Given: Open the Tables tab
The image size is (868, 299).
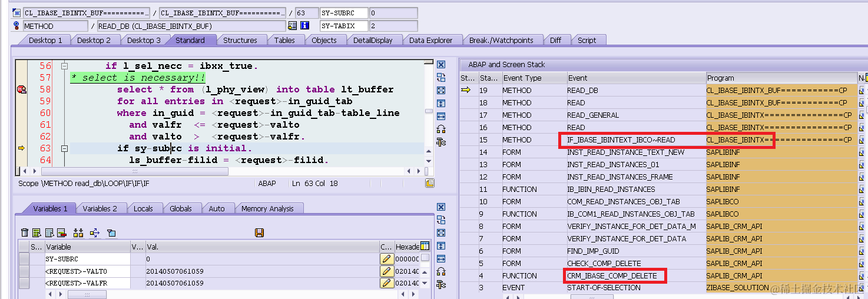Looking at the screenshot, I should pyautogui.click(x=284, y=40).
